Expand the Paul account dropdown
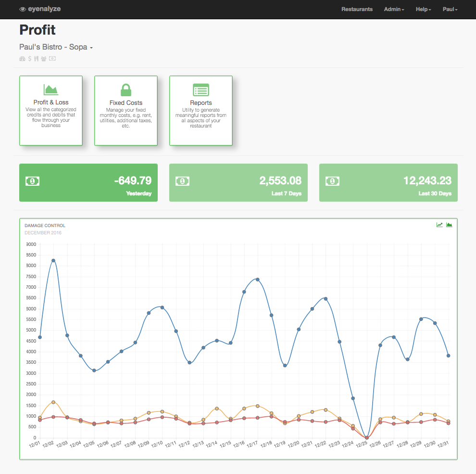Screen dimensions: 476x474 449,9
